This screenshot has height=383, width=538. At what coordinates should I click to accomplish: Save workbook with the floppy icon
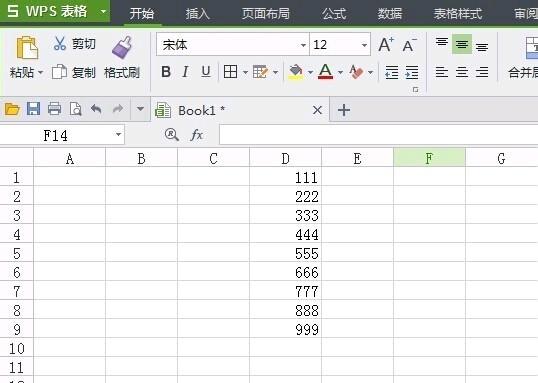pyautogui.click(x=33, y=109)
